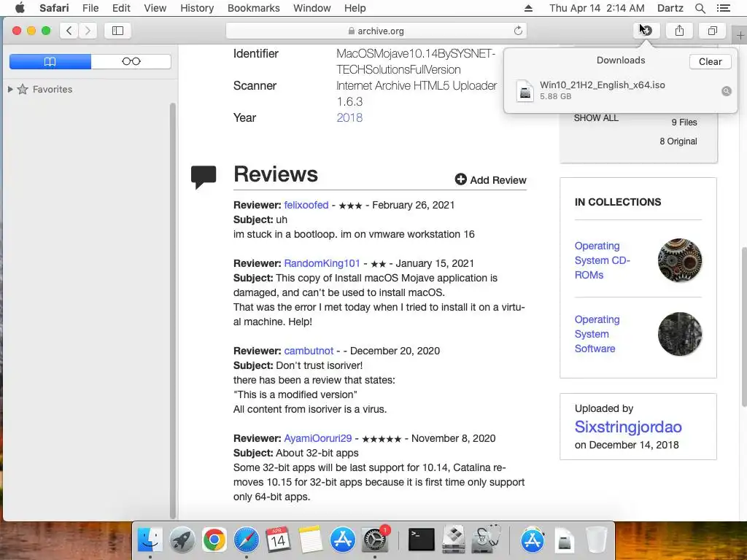Reveal Win10 ISO download in Finder
747x560 pixels.
tap(726, 91)
